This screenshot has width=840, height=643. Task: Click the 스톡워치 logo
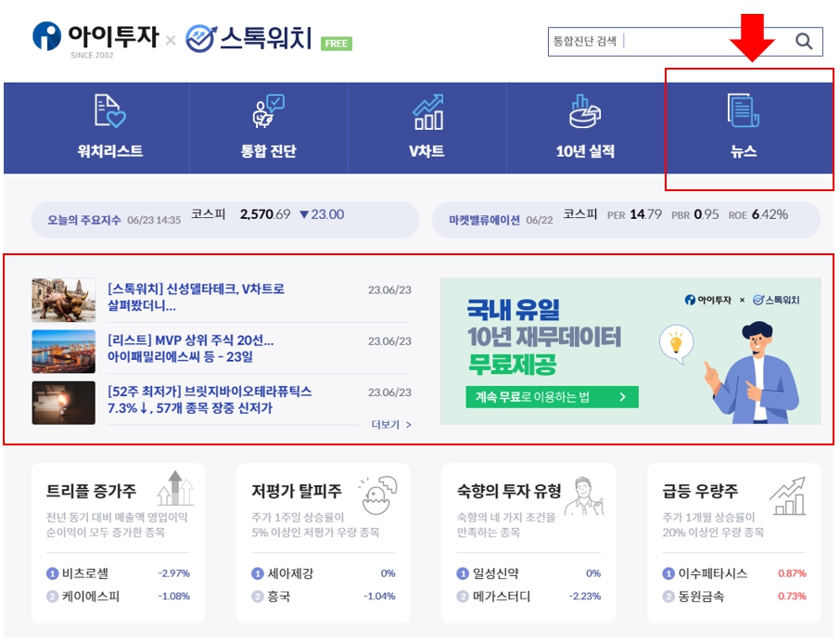click(248, 38)
